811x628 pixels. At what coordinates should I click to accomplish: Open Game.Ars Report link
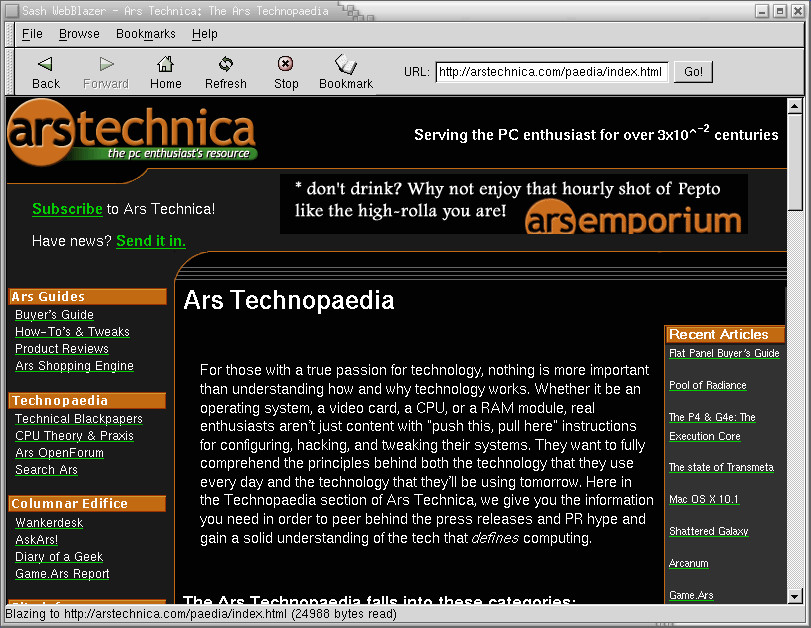[x=62, y=574]
